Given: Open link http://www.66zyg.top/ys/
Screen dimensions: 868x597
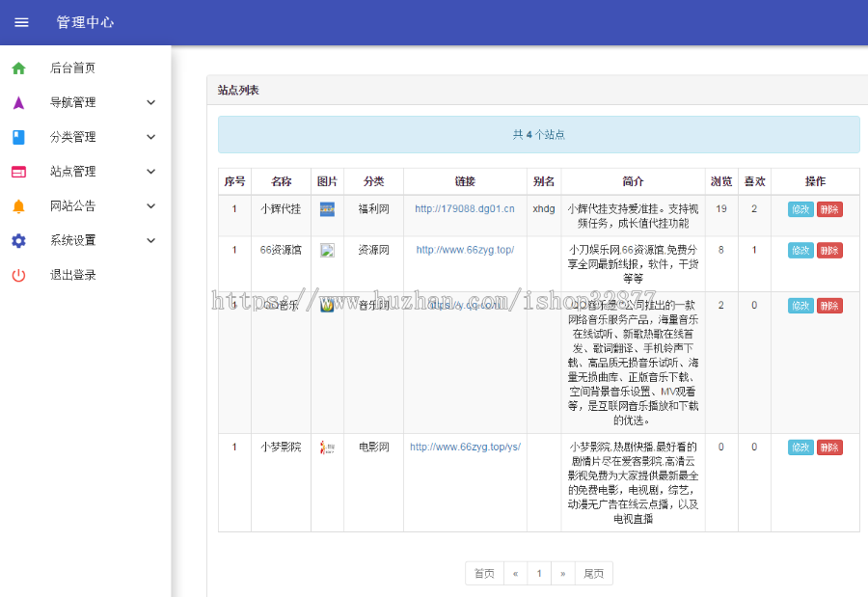Looking at the screenshot, I should (x=465, y=447).
